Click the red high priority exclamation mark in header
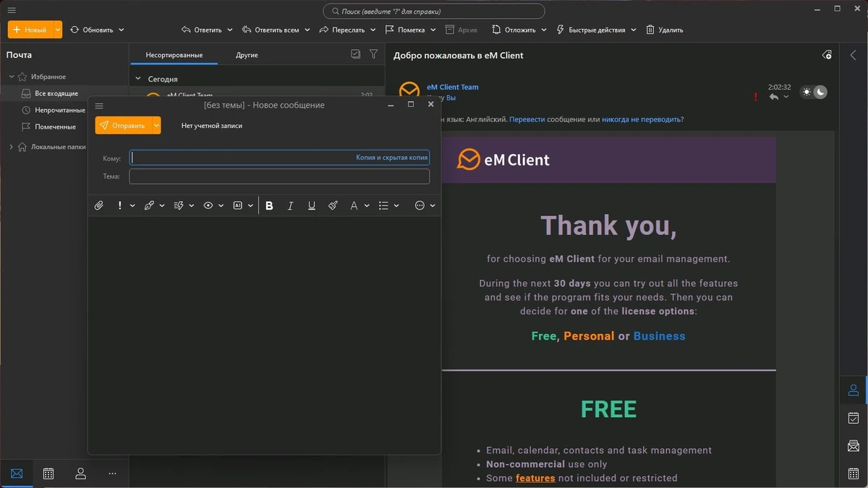Image resolution: width=868 pixels, height=488 pixels. pyautogui.click(x=756, y=97)
